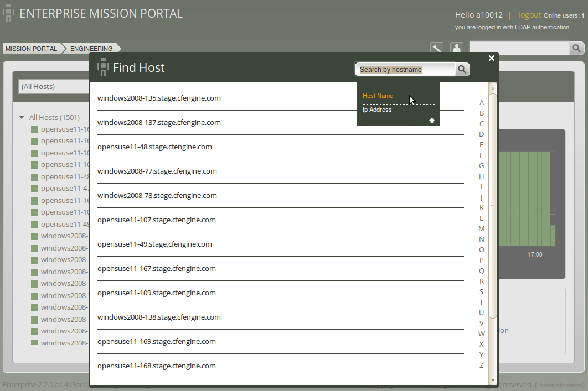
Task: Filter hosts by letter W
Action: [x=482, y=333]
